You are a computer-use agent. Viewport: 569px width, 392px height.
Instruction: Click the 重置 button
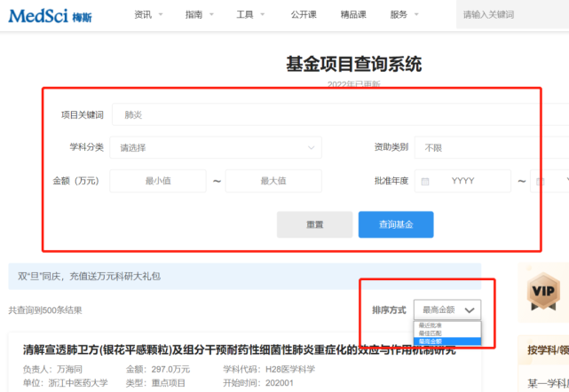(x=314, y=224)
